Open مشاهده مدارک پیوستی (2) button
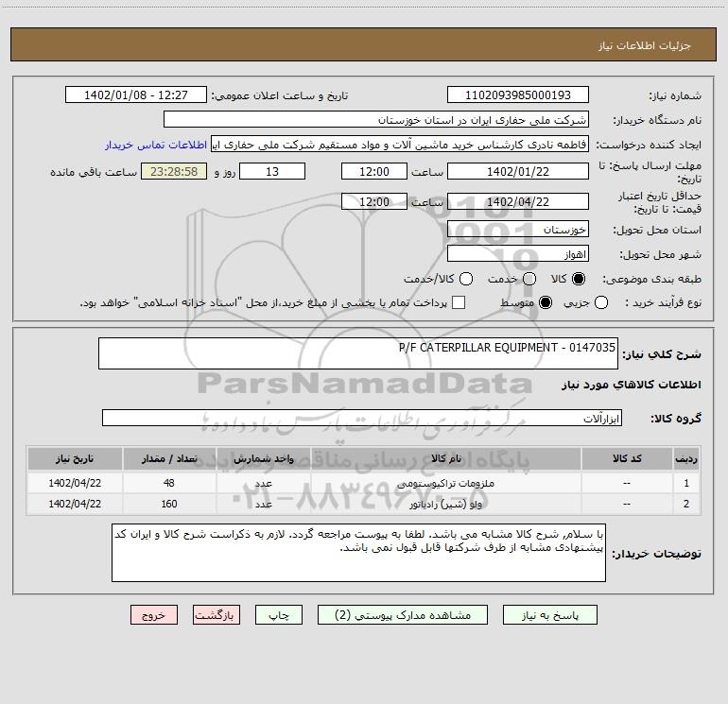The image size is (728, 704). click(402, 615)
